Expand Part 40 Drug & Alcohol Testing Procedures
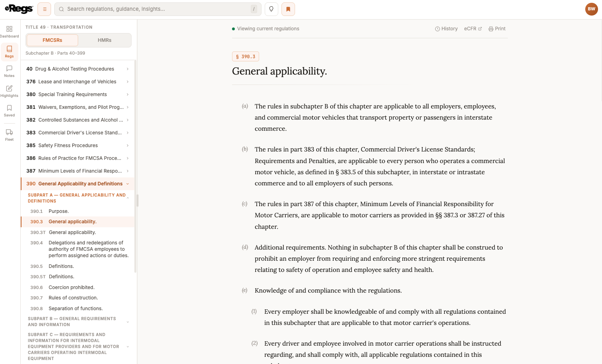The width and height of the screenshot is (602, 364). (77, 69)
